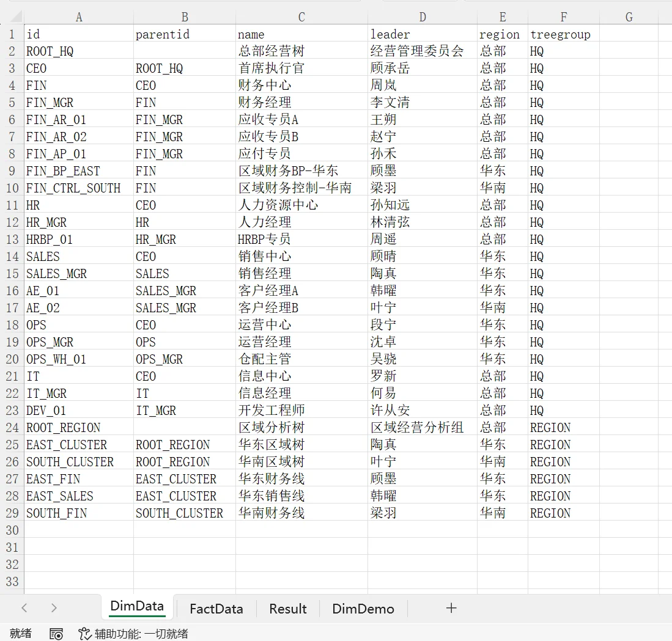Select column B header
This screenshot has height=641, width=672.
[x=185, y=17]
